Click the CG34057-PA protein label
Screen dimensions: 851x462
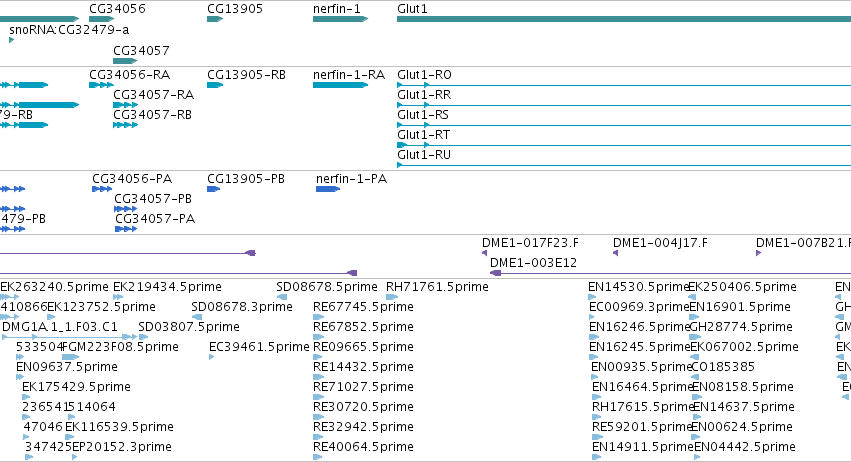[155, 219]
